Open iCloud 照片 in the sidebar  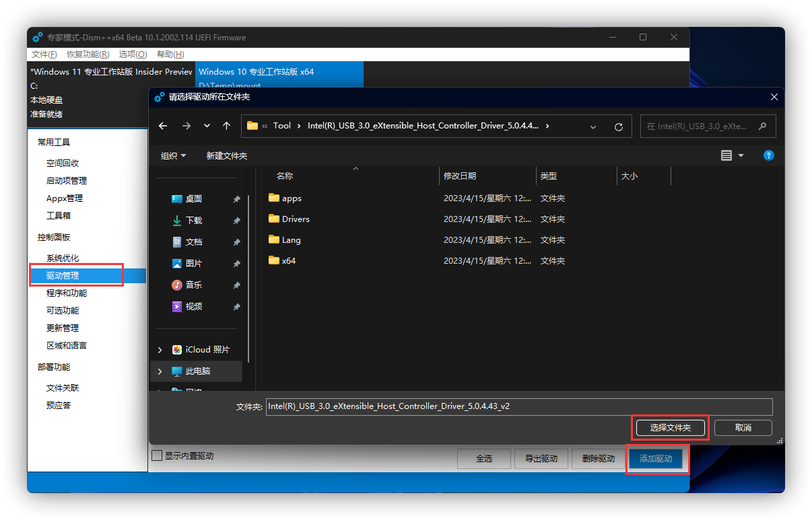[x=207, y=350]
